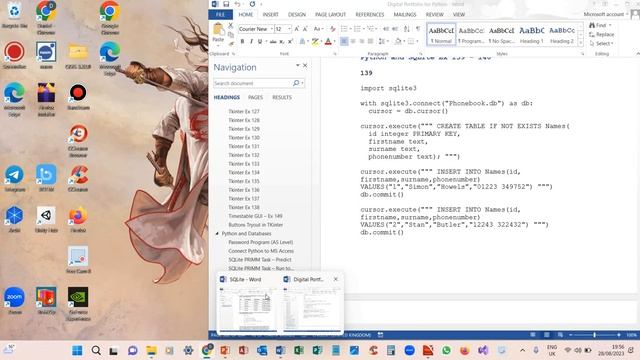Open the Excel icon on the taskbar
Screen dimensions: 640x360
(x=299, y=350)
